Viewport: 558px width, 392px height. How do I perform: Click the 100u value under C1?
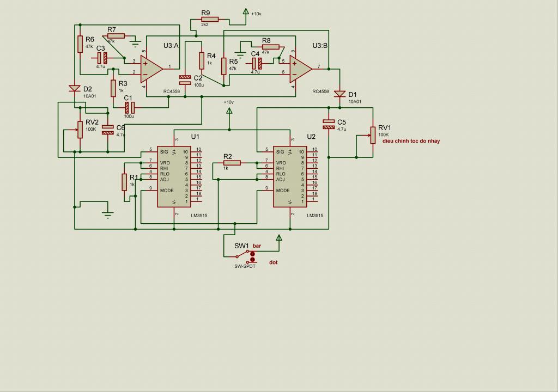[129, 116]
